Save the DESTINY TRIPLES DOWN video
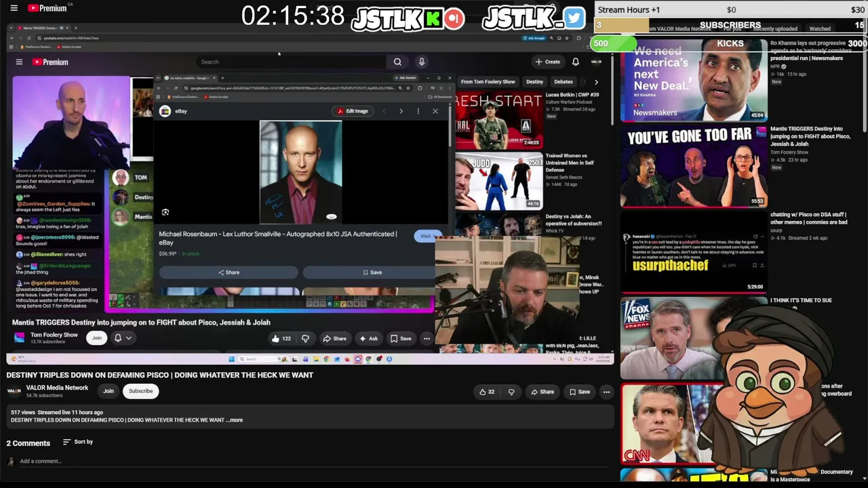This screenshot has height=488, width=868. point(580,392)
